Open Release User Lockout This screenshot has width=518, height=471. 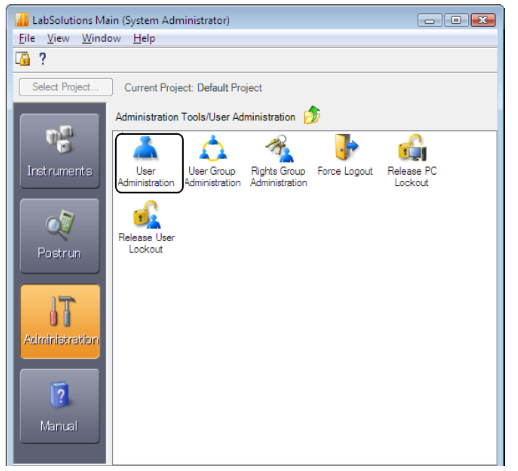click(146, 228)
